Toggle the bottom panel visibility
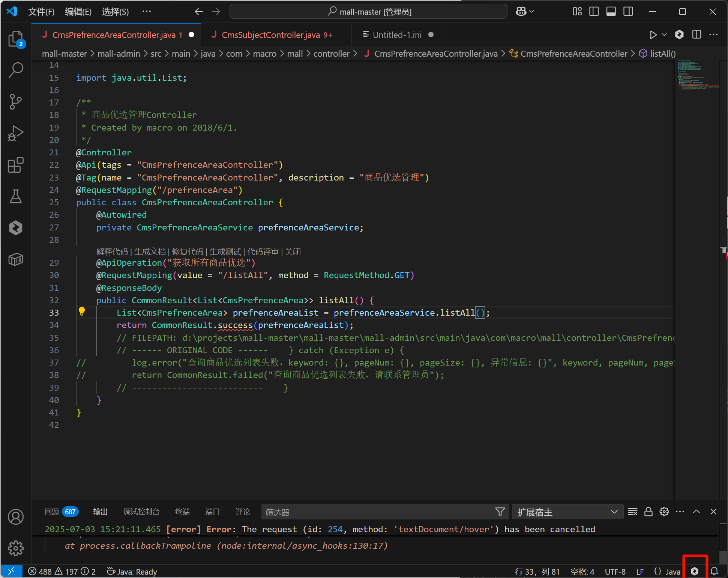 (611, 12)
